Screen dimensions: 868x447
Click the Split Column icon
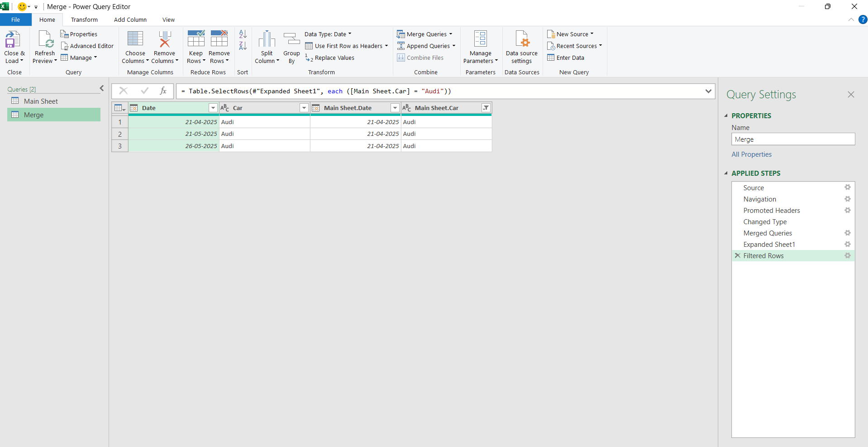coord(267,39)
